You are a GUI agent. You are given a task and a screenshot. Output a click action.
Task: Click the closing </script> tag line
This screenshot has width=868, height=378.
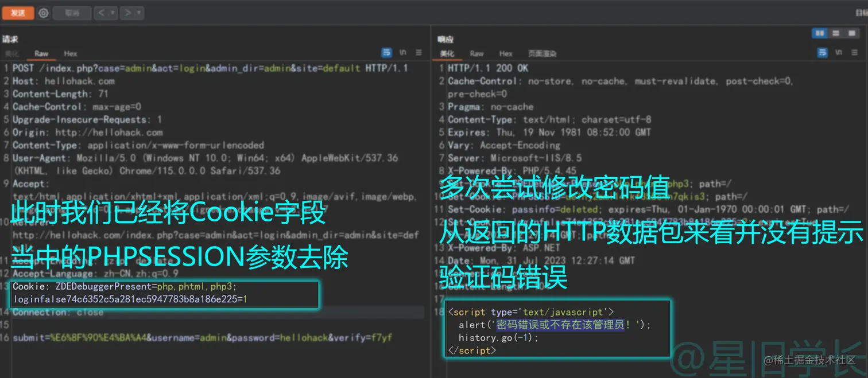[x=472, y=350]
